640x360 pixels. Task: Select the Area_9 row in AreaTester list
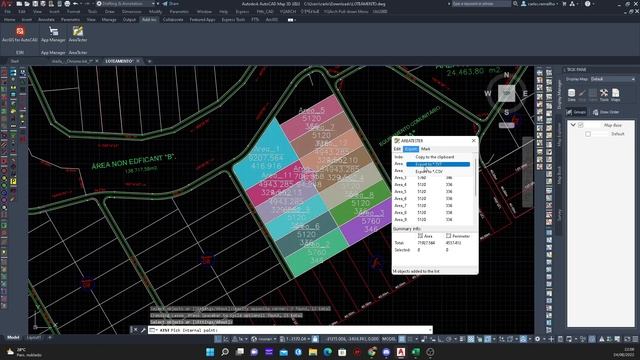(433, 220)
